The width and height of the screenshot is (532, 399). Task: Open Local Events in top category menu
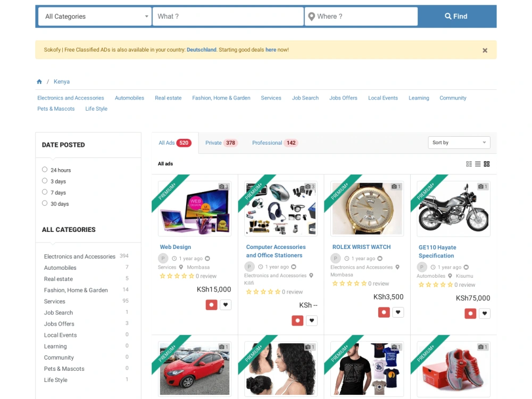pos(383,98)
